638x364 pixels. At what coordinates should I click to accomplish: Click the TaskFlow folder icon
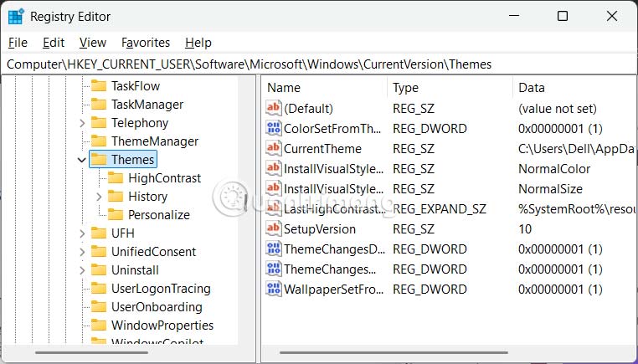[99, 86]
